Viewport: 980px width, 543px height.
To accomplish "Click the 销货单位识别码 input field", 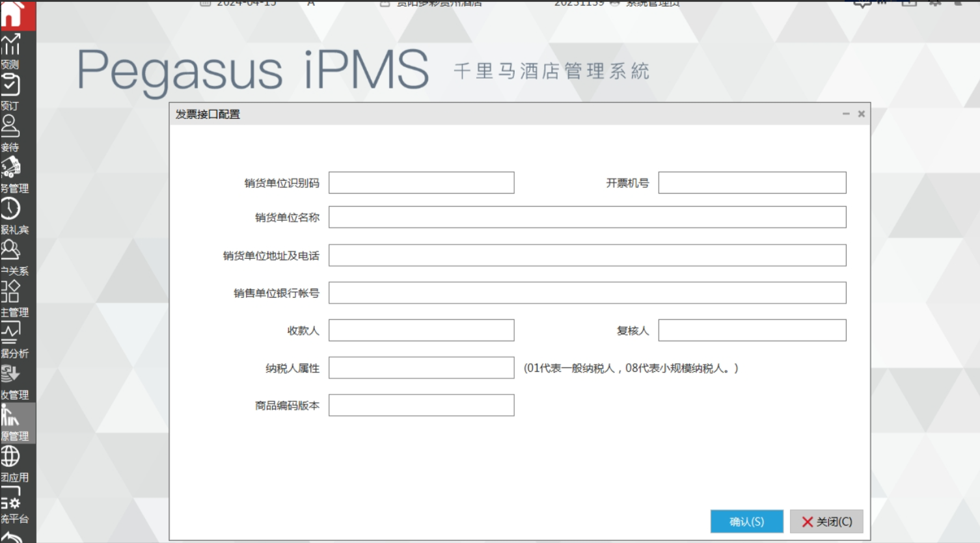I will click(x=421, y=183).
